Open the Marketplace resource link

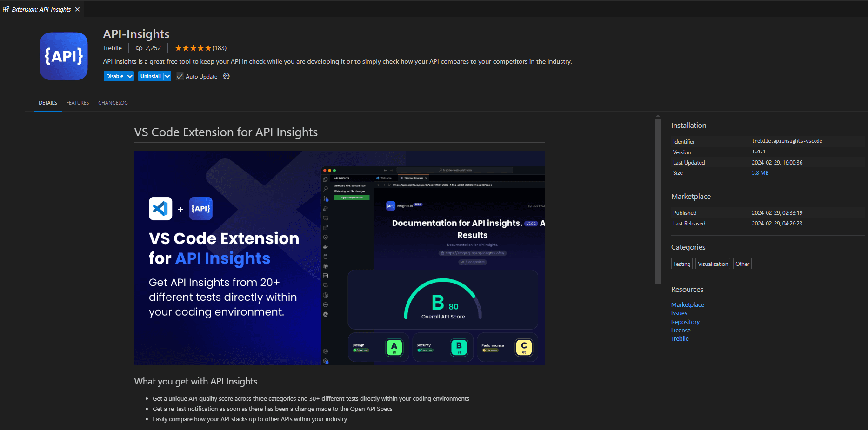coord(688,304)
